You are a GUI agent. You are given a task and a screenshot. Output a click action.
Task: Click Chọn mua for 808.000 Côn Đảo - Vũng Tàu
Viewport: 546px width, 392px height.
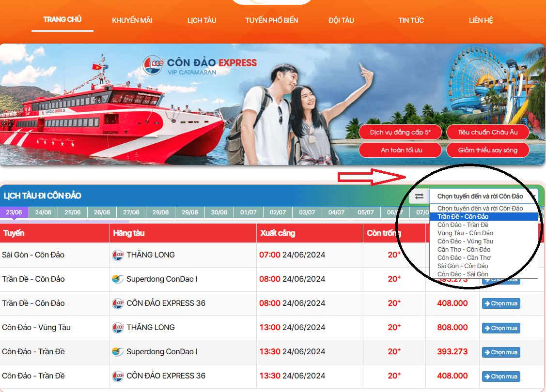pos(501,328)
